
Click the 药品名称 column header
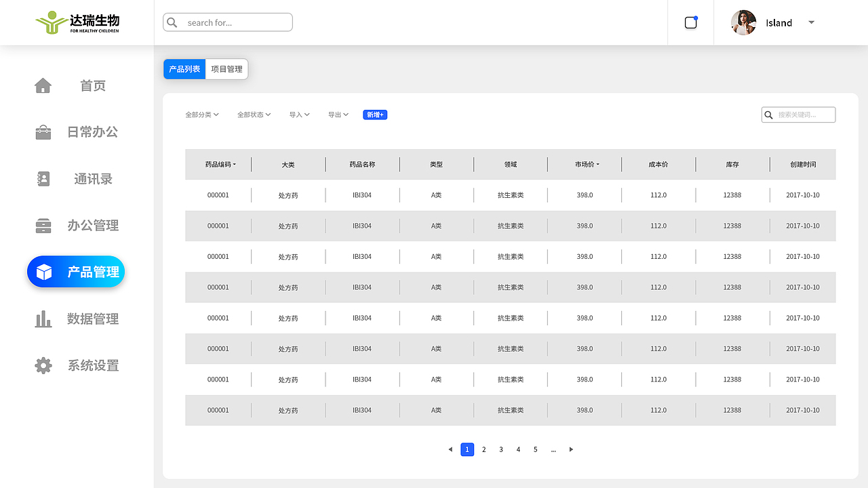(362, 165)
